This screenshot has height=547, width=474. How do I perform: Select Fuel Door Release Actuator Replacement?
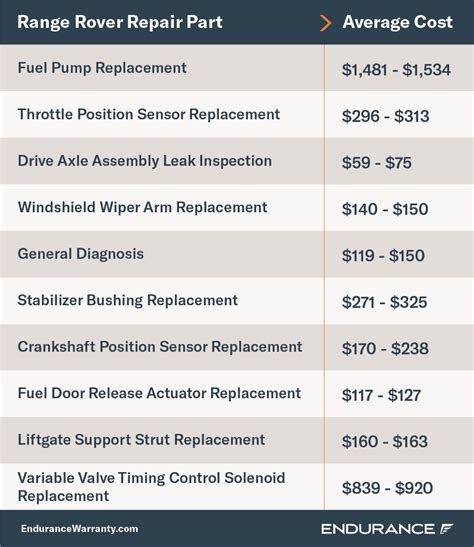pos(237,394)
